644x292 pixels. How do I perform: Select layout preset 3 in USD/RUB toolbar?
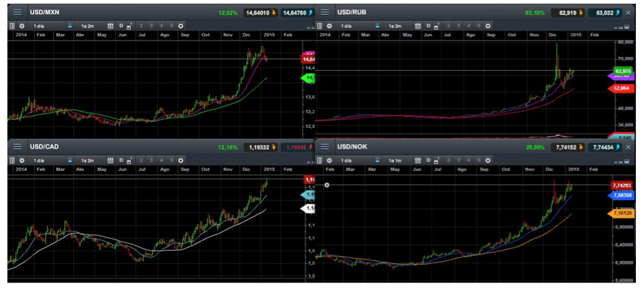coord(458,26)
